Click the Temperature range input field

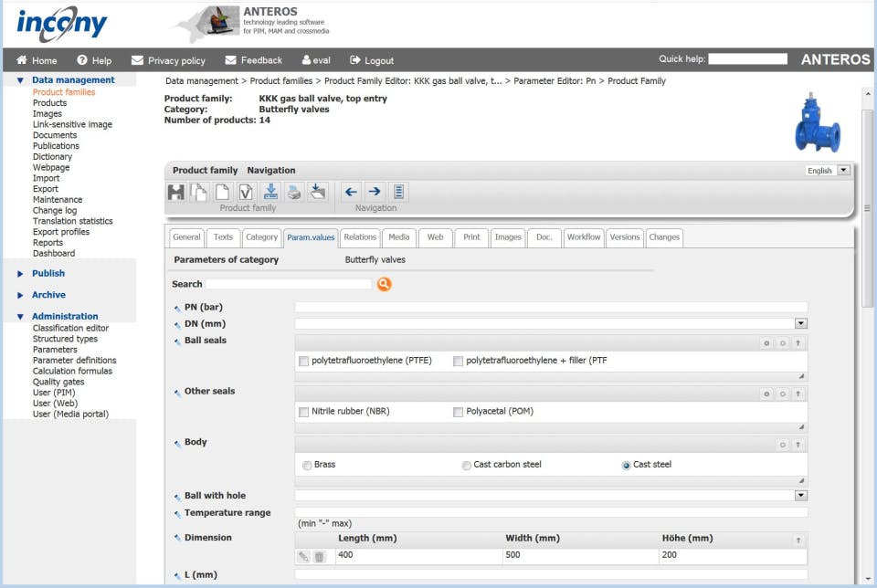coord(551,512)
